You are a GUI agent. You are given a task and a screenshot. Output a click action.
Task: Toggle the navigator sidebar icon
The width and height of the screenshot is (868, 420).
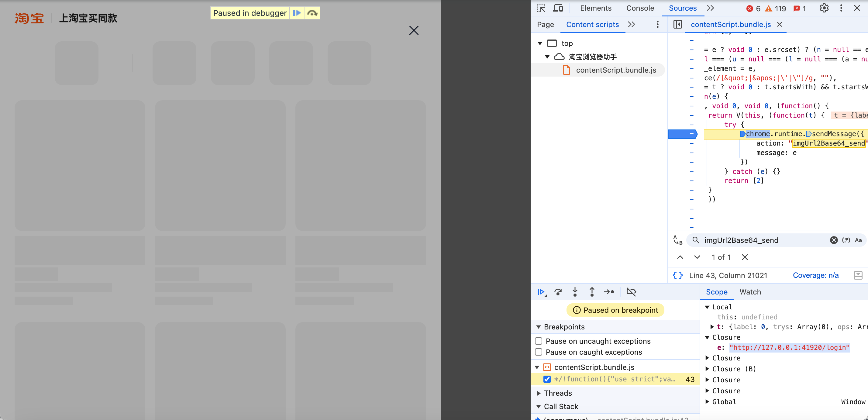(x=678, y=24)
